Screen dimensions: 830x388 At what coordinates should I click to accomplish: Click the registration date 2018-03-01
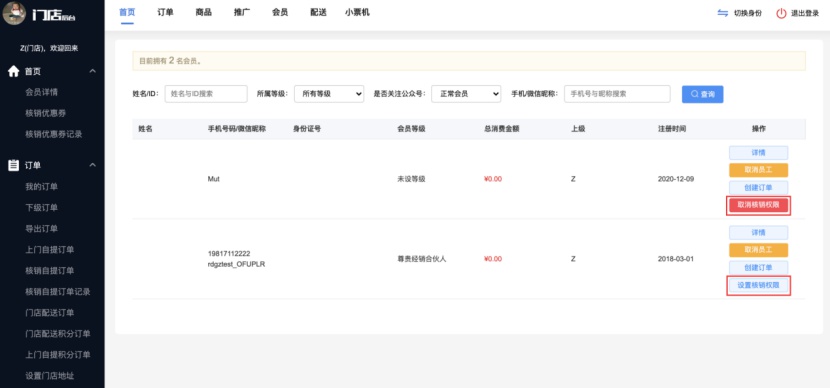[675, 259]
